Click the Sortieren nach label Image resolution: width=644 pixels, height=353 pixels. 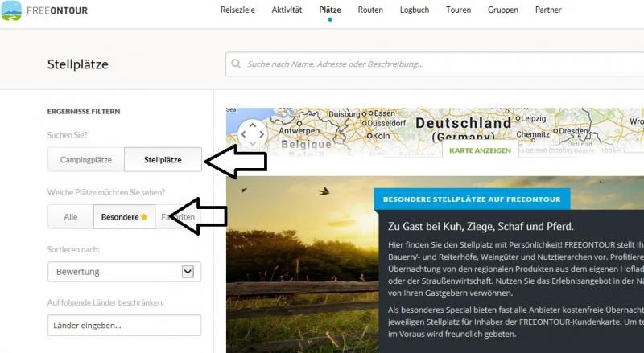pos(73,249)
